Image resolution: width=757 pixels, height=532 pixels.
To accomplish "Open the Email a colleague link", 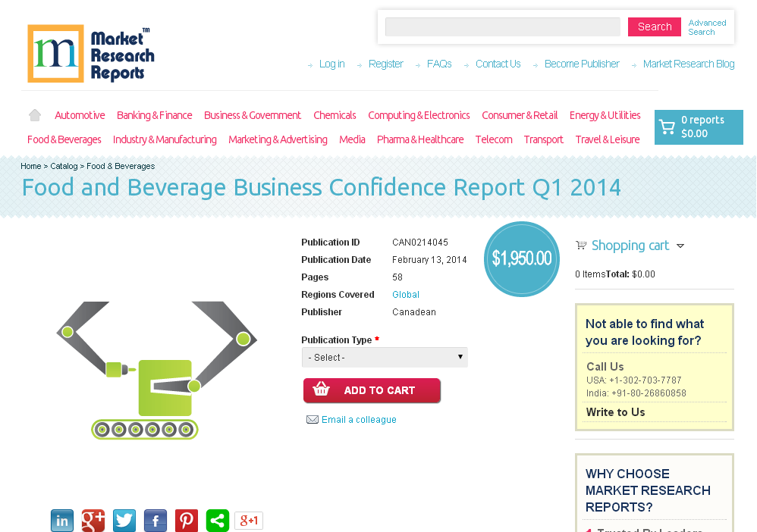I will 358,419.
